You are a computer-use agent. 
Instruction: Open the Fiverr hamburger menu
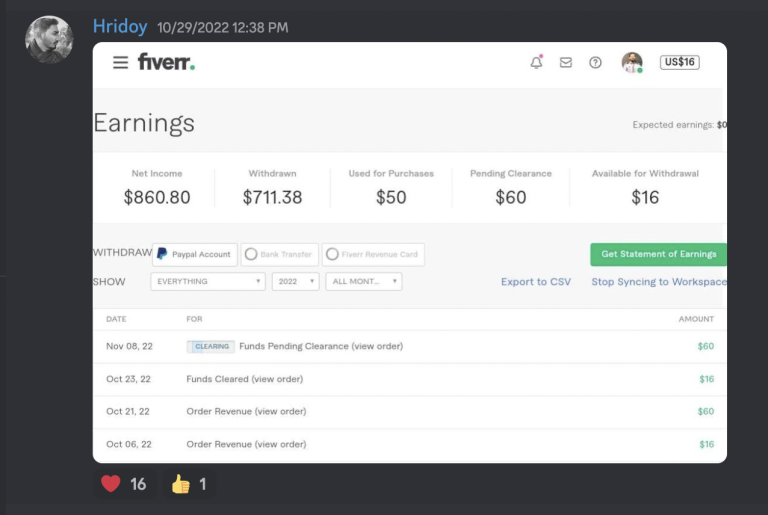[120, 62]
